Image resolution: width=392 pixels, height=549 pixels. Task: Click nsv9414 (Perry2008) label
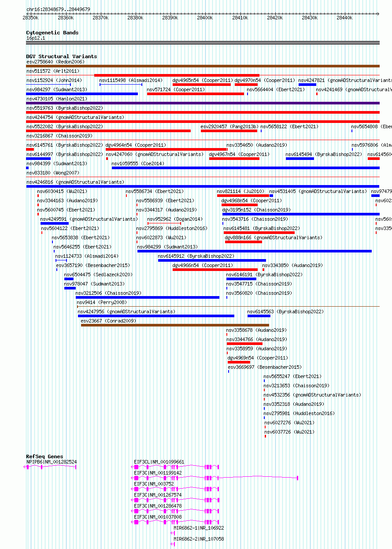click(x=102, y=302)
